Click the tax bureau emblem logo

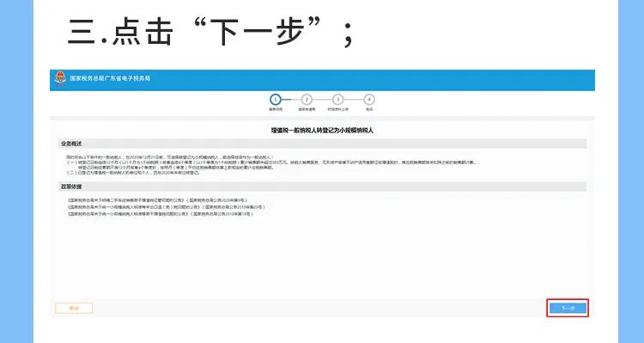pyautogui.click(x=60, y=78)
